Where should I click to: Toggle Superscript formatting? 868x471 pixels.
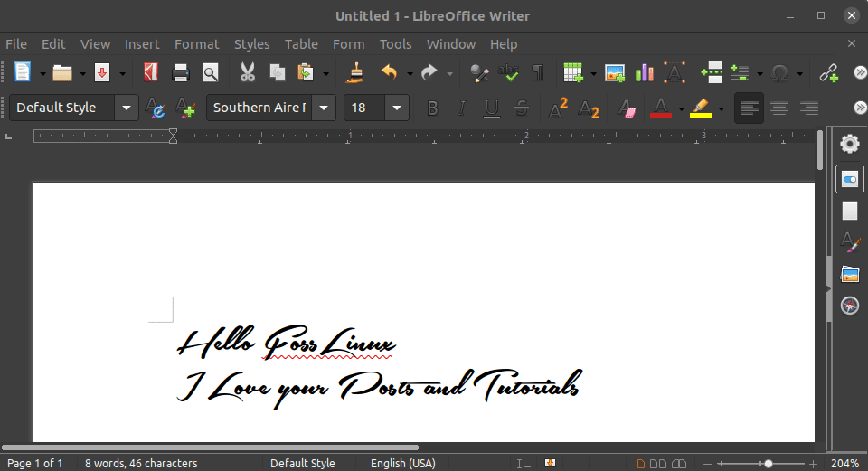click(558, 108)
